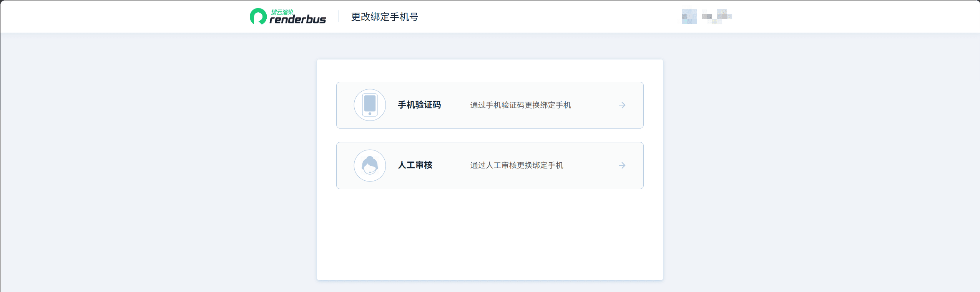Click the green Renderbus ring logo icon
Image resolution: width=980 pixels, height=292 pixels.
click(258, 16)
